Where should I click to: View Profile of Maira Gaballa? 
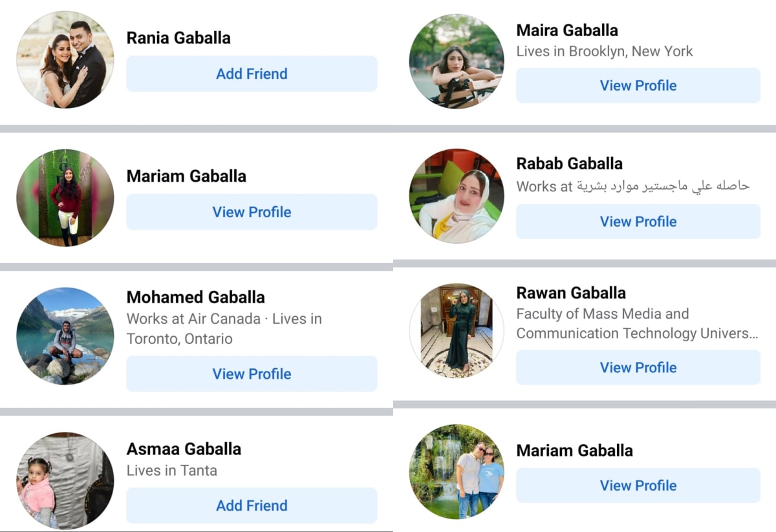638,85
